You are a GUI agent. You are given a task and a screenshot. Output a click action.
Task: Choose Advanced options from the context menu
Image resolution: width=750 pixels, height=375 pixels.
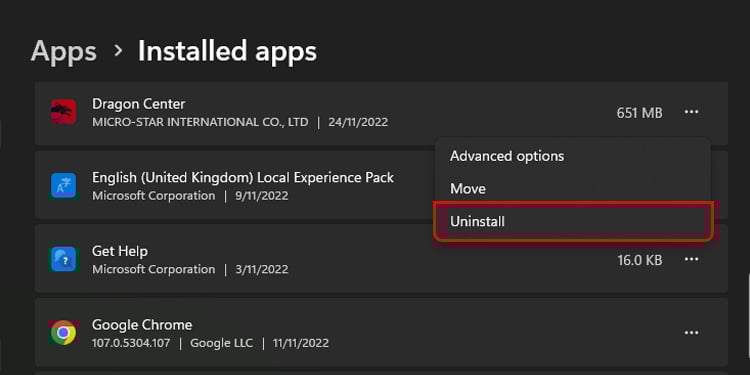click(507, 156)
